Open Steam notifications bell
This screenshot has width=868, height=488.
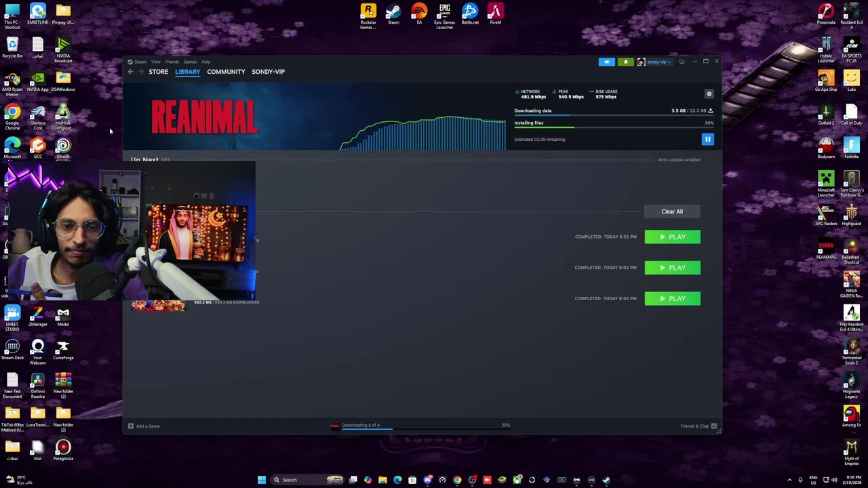pos(626,62)
